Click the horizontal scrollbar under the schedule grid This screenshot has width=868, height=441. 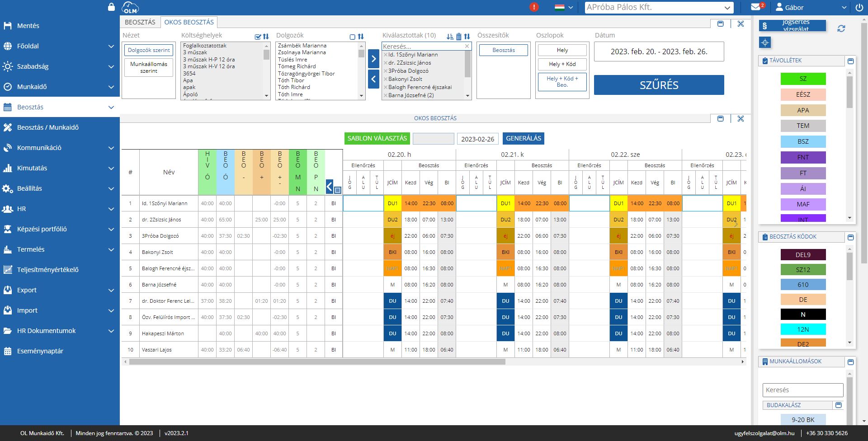click(317, 362)
